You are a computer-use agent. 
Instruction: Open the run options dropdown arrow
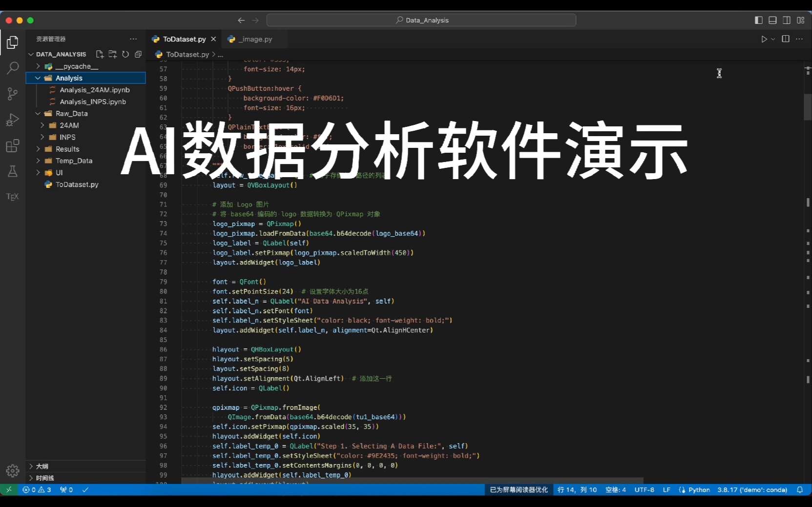[773, 39]
